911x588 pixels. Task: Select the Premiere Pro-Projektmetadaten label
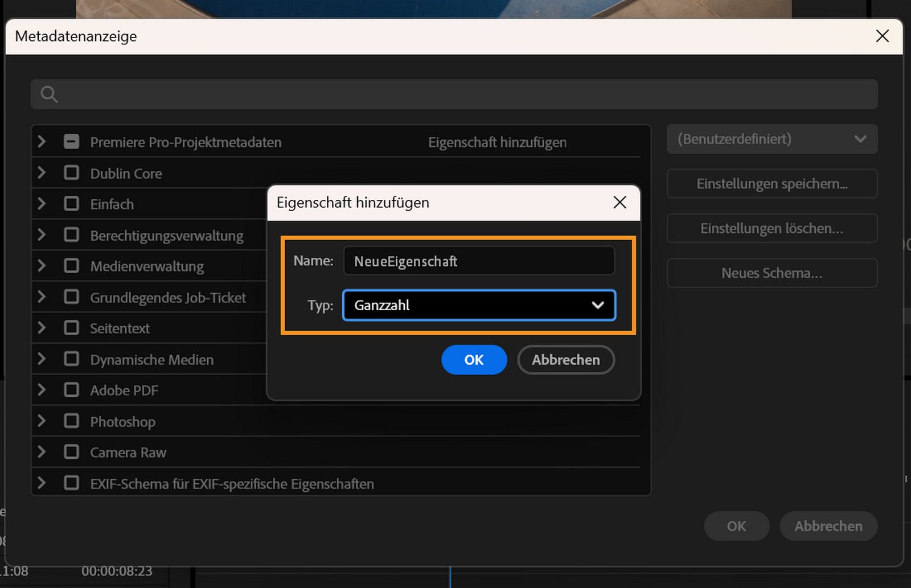point(186,142)
